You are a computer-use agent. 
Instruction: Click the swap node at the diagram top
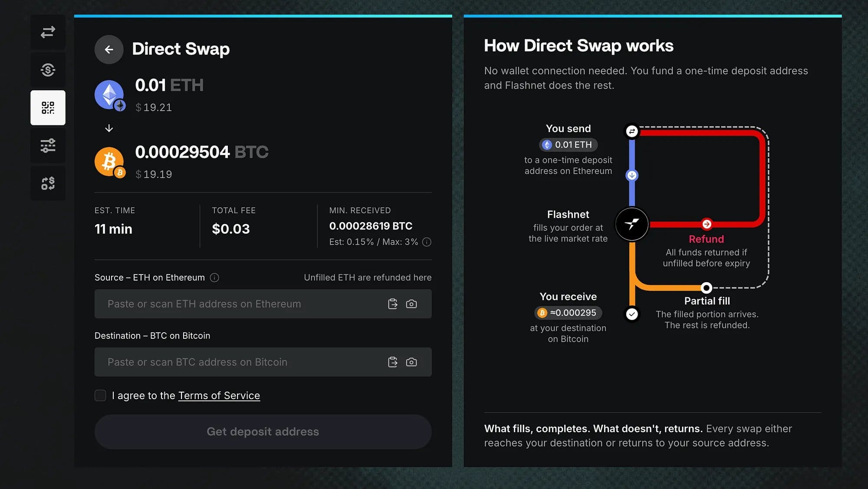(x=632, y=131)
